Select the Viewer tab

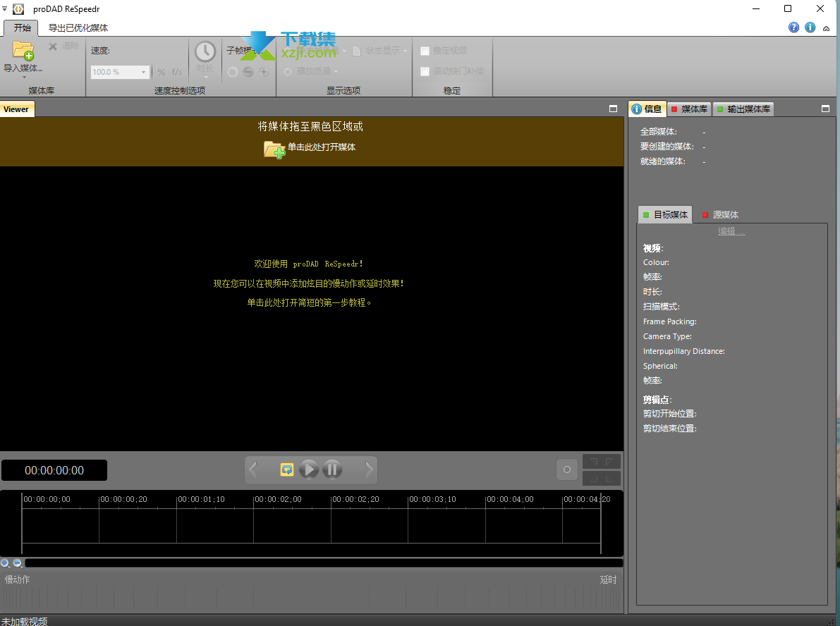click(16, 109)
